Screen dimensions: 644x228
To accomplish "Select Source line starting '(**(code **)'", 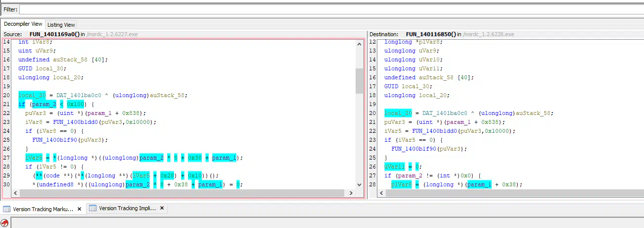I will pos(126,175).
